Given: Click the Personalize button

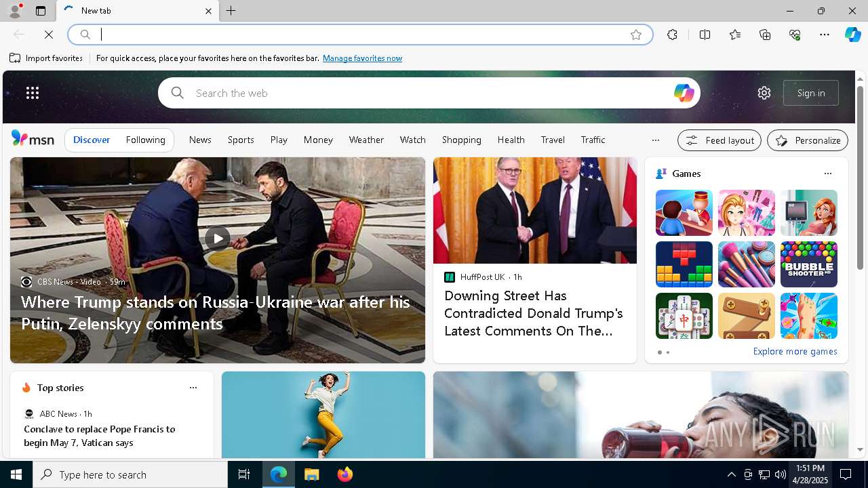Looking at the screenshot, I should [808, 140].
